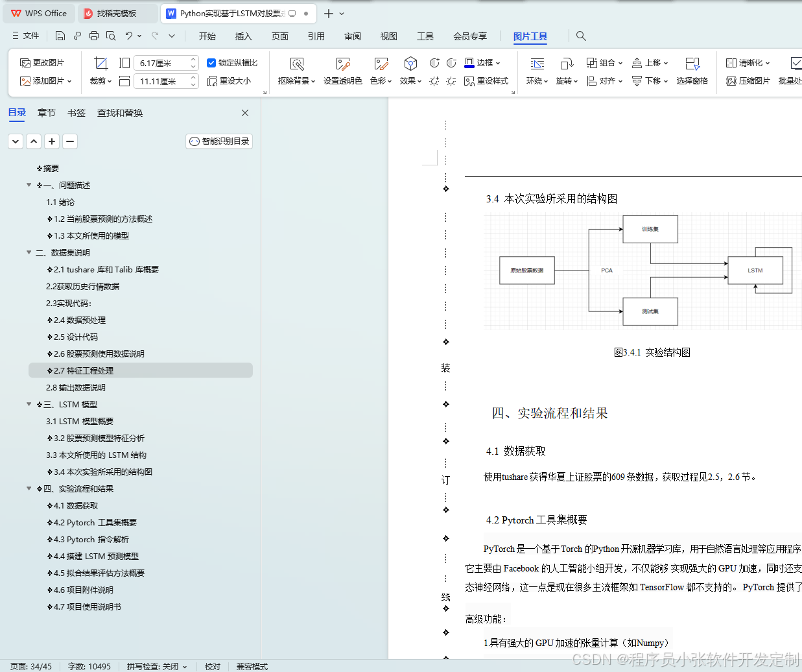
Task: Click the Undo arrow icon
Action: point(129,36)
